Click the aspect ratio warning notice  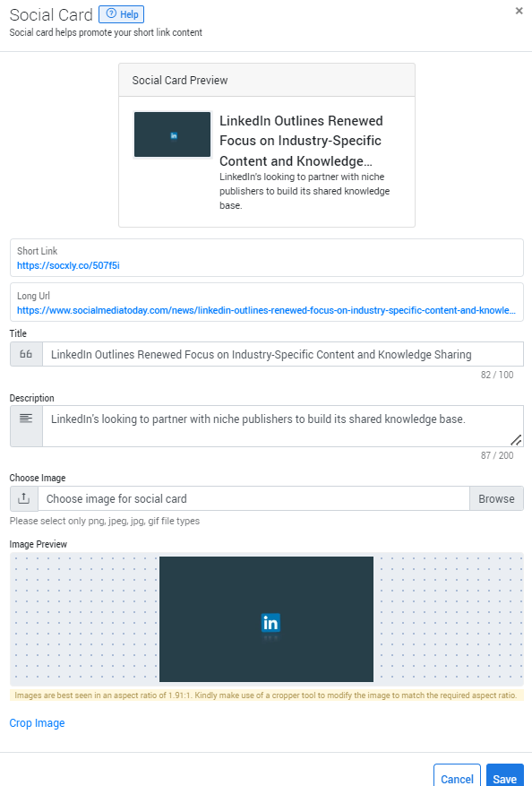pyautogui.click(x=266, y=695)
